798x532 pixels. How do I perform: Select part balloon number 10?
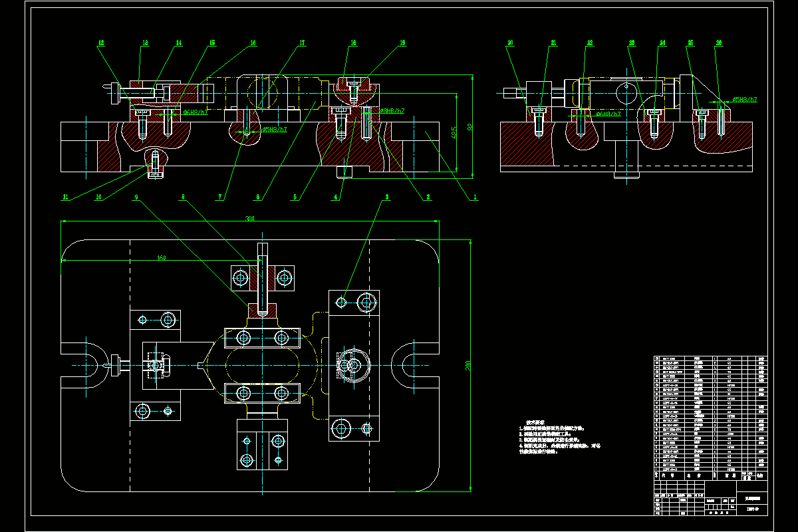[98, 198]
